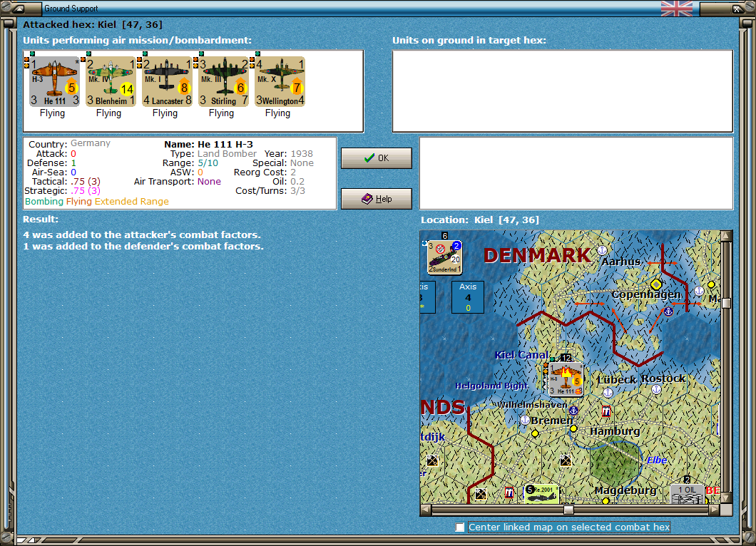Click the Cost/Turns 3/3 value

pos(297,191)
